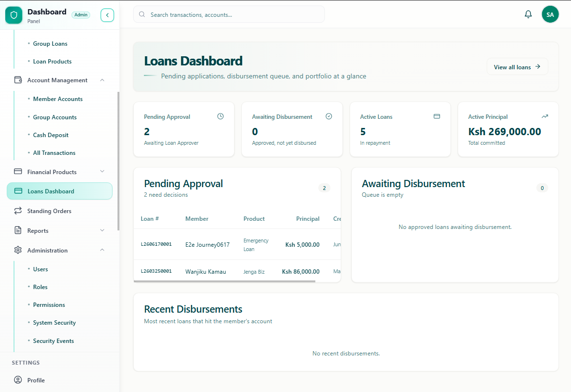This screenshot has width=571, height=392.
Task: Open Group Loans in sidebar
Action: tap(50, 44)
